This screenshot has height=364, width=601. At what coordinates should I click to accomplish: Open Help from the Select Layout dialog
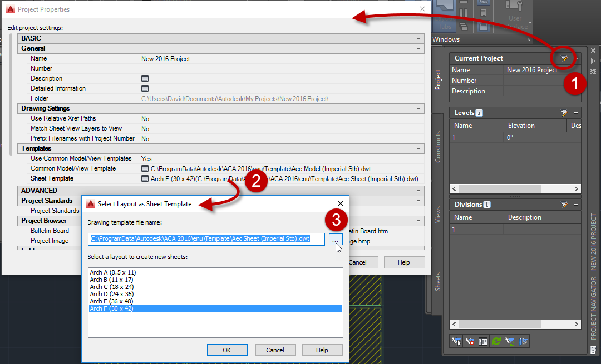pyautogui.click(x=322, y=350)
